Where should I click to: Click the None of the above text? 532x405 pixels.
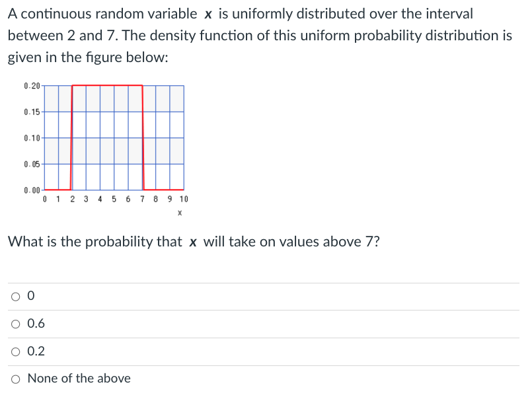click(x=79, y=379)
